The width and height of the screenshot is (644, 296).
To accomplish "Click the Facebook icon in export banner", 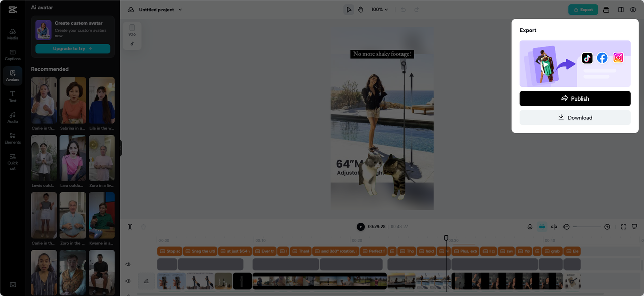I will click(x=602, y=58).
